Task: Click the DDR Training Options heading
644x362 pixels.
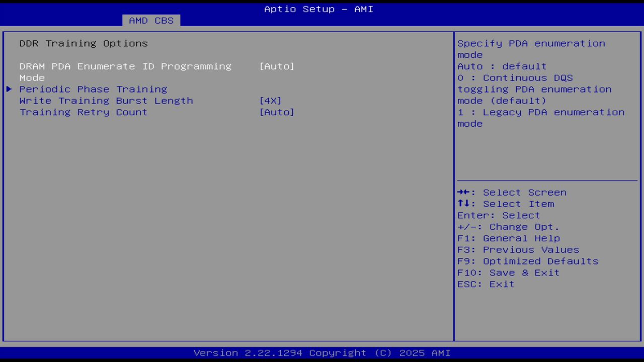Action: (84, 43)
